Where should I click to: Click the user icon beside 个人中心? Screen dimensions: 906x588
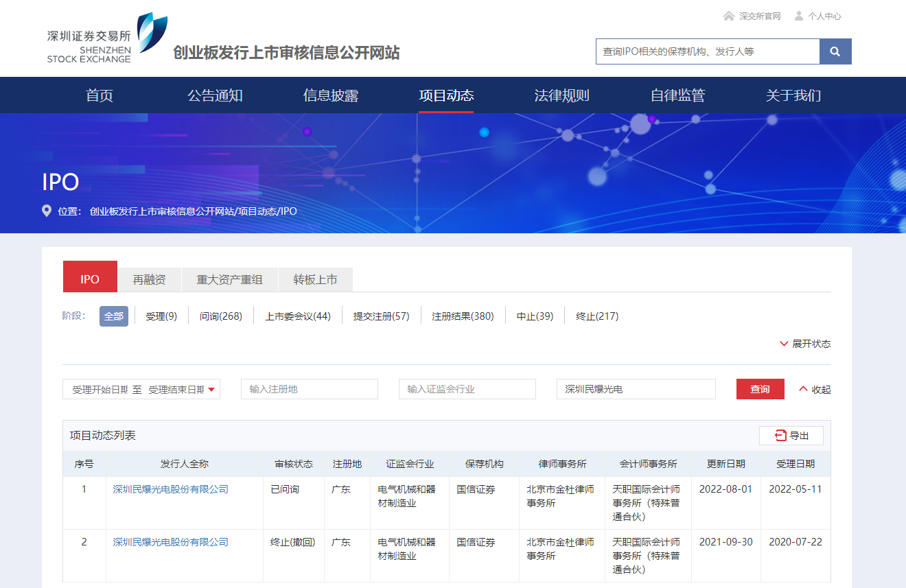(x=799, y=16)
